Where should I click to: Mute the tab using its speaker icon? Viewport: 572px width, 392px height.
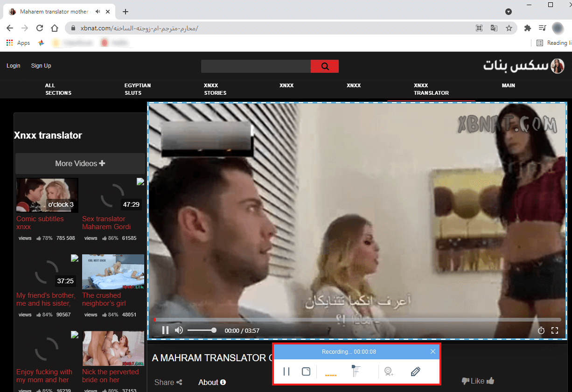[x=98, y=12]
